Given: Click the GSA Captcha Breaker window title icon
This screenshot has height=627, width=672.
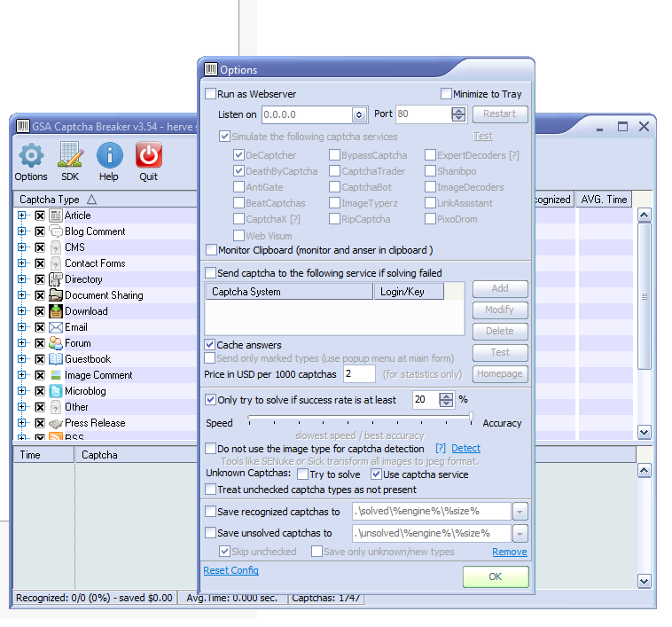Looking at the screenshot, I should (x=23, y=126).
